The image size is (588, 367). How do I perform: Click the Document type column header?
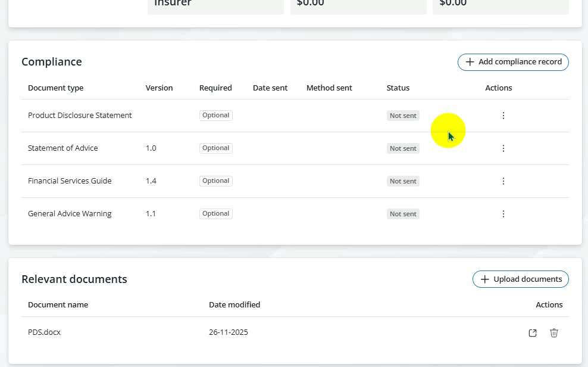click(55, 88)
